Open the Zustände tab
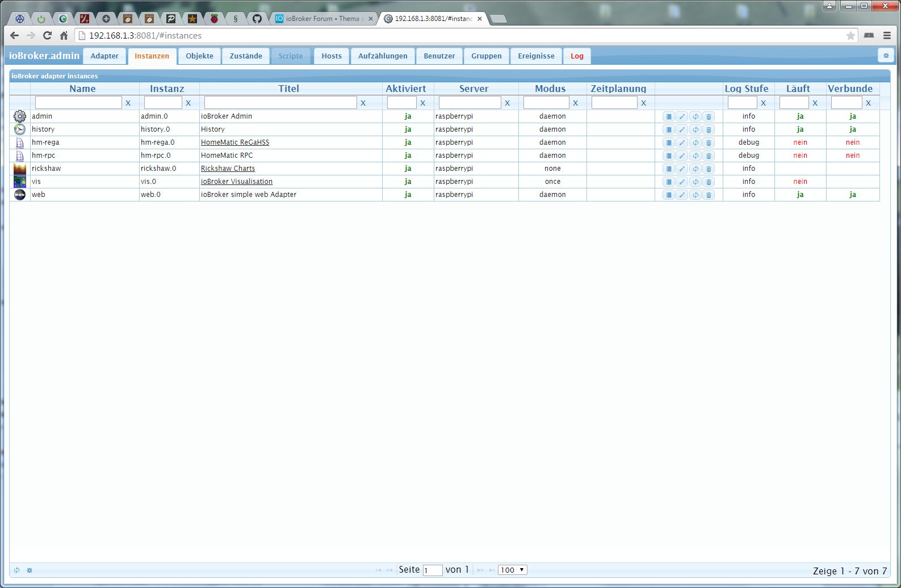Viewport: 901px width, 588px height. point(246,56)
